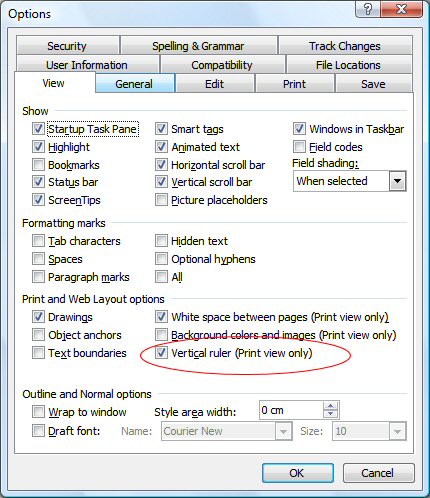This screenshot has width=430, height=498.
Task: Show Tab characters formatting marks
Action: tap(38, 241)
